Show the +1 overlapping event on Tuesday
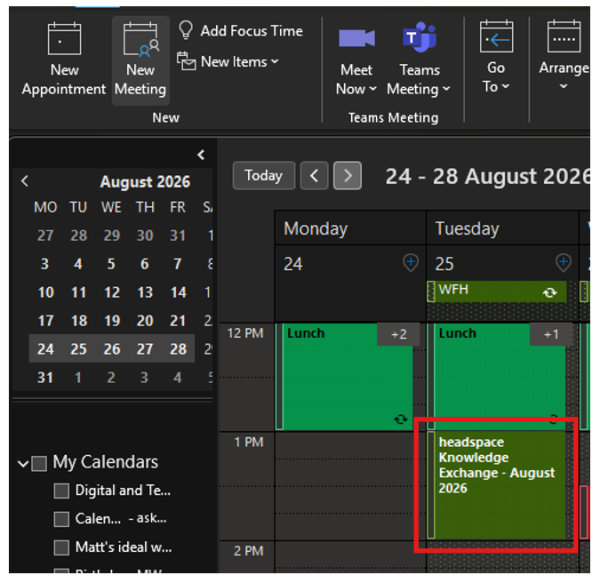Viewport: 600px width, 583px height. click(x=551, y=334)
